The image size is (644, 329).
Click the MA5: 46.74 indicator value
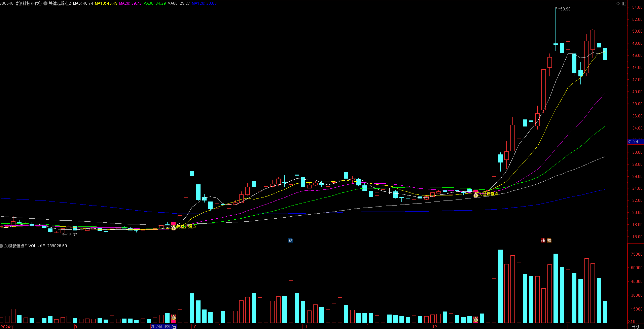pos(83,3)
